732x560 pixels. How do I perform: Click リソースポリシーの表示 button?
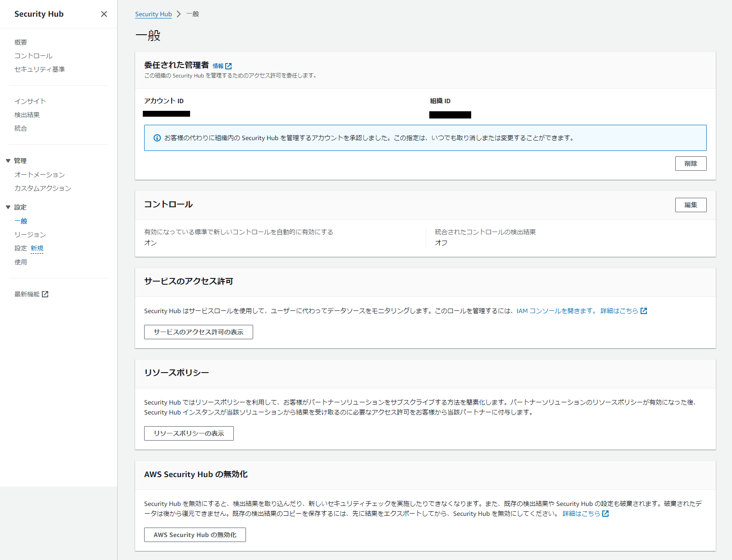pos(189,433)
